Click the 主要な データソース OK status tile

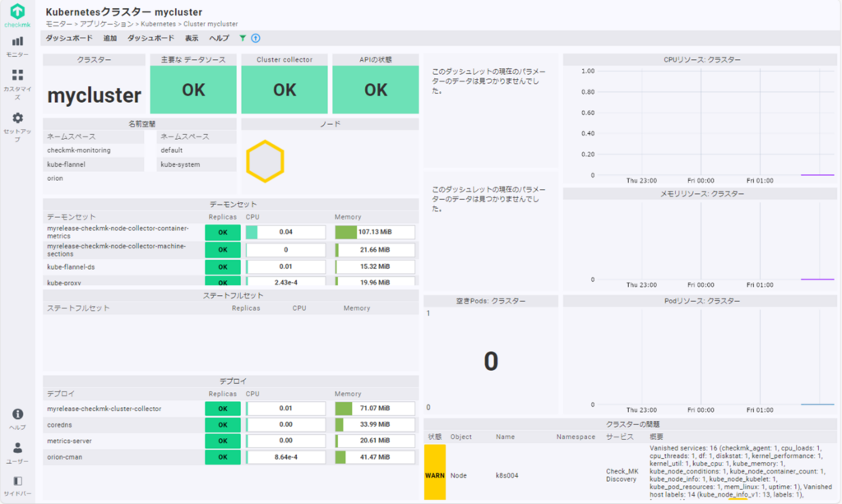[193, 90]
